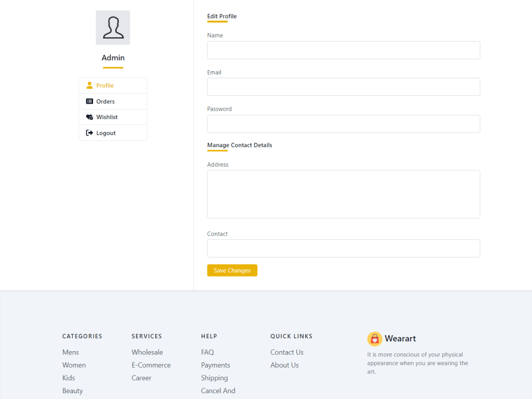Click the Wearart tagline description text
This screenshot has height=399, width=532.
point(418,363)
